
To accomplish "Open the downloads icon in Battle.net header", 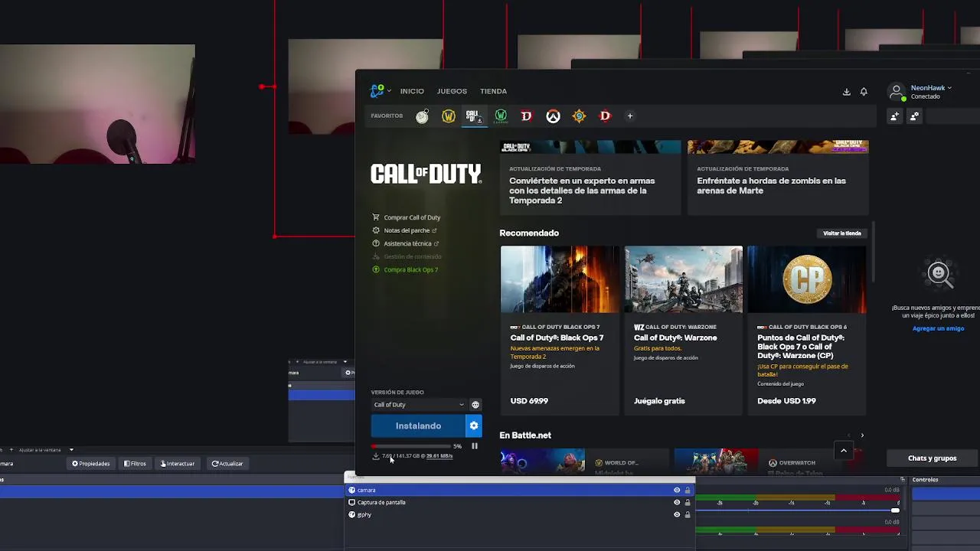I will pyautogui.click(x=846, y=92).
